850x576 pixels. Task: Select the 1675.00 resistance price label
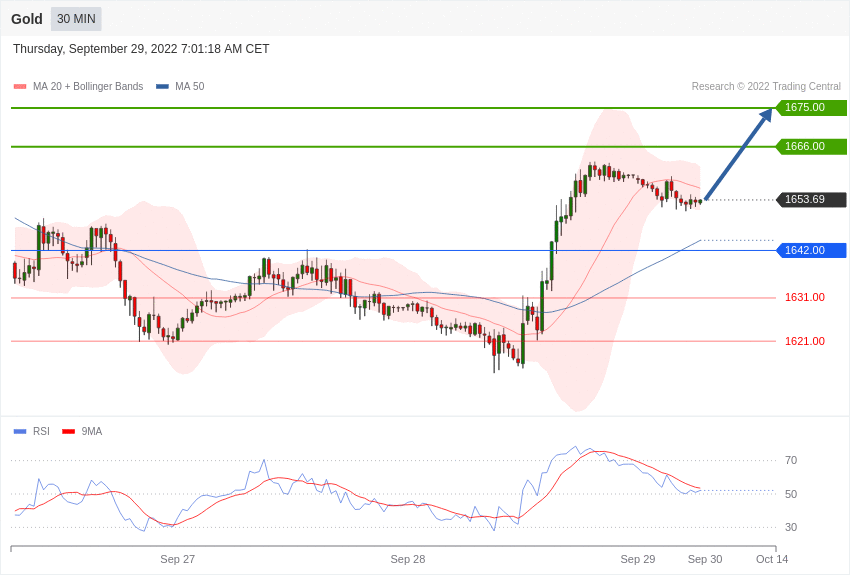coord(812,107)
